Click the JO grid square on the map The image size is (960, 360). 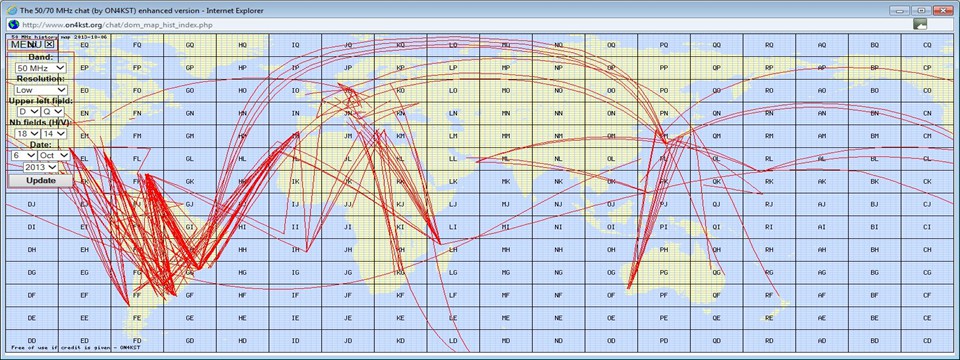[x=348, y=45]
